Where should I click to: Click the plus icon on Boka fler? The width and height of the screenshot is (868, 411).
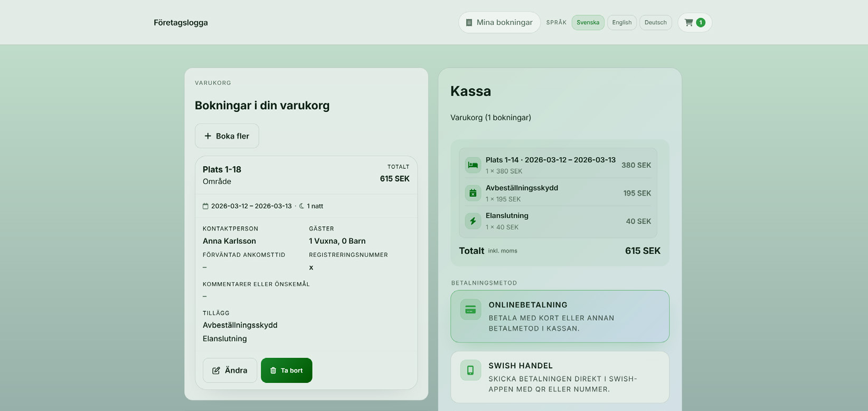point(208,136)
